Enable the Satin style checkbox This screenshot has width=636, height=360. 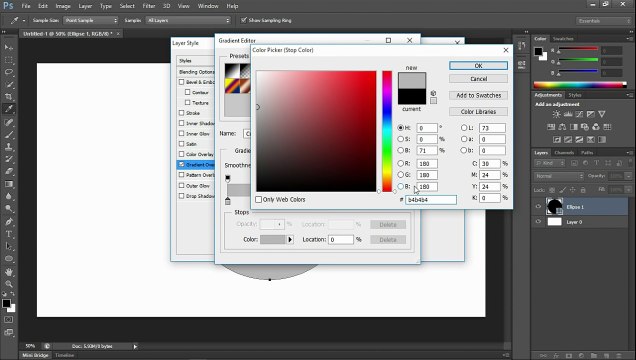point(181,144)
